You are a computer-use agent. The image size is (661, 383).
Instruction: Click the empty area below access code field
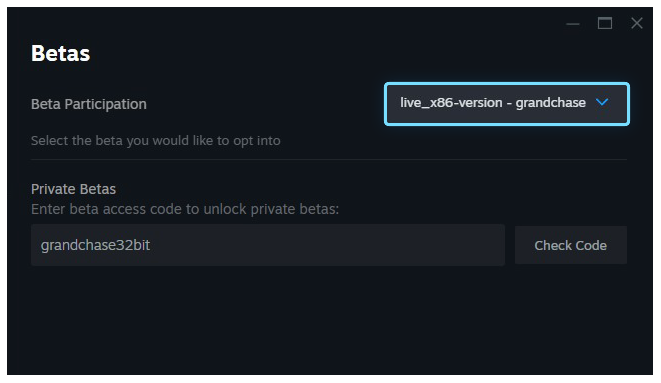click(329, 320)
